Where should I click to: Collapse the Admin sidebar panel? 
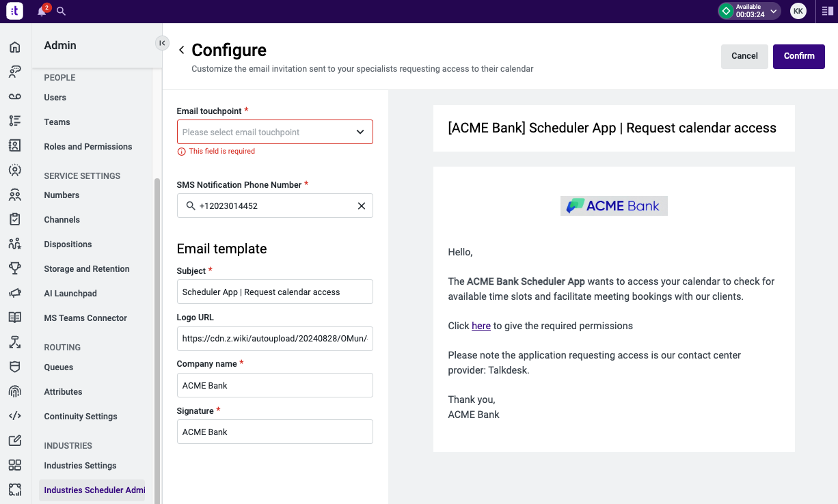[x=162, y=43]
